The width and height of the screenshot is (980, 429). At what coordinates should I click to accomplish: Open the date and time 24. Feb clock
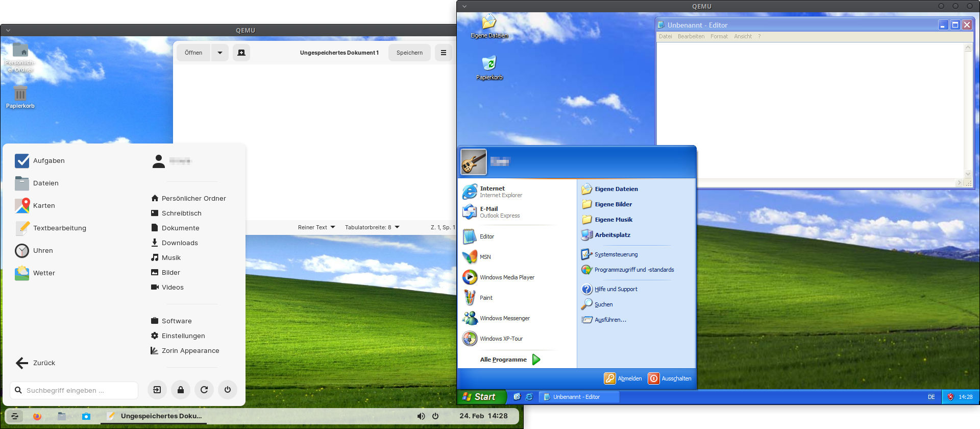(x=483, y=416)
